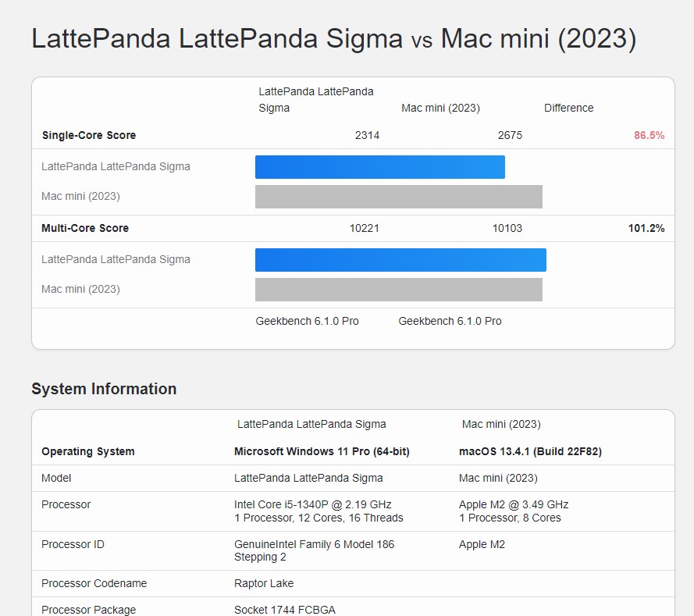Image resolution: width=694 pixels, height=616 pixels.
Task: Select the Multi-Core Score row label
Action: pos(85,228)
